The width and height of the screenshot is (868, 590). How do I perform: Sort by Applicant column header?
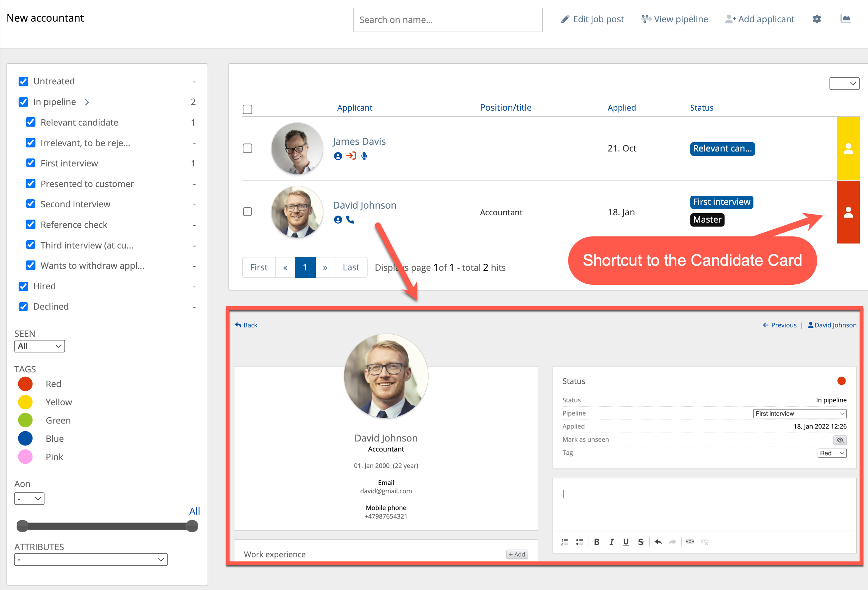(354, 108)
